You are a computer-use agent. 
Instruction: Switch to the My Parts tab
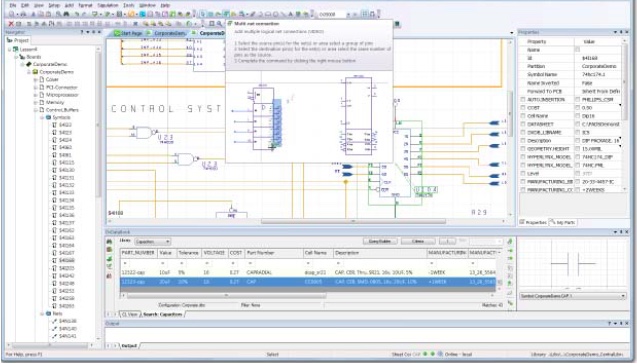tap(563, 223)
